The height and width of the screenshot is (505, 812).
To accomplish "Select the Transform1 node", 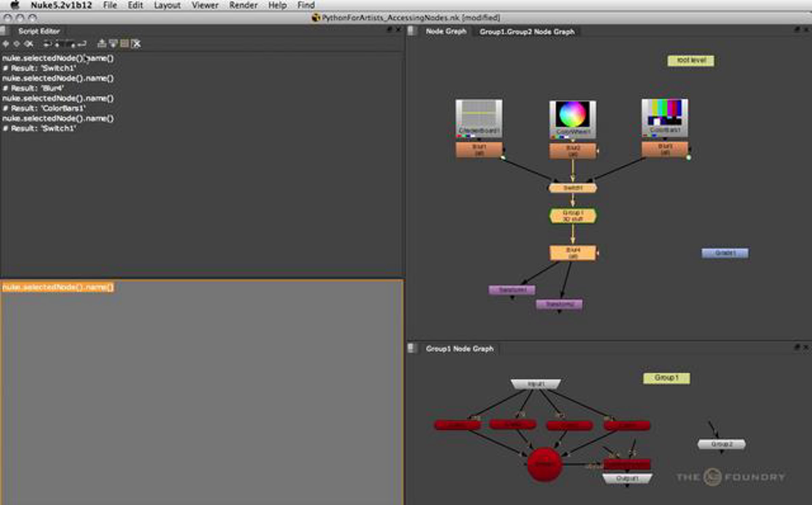I will [512, 290].
